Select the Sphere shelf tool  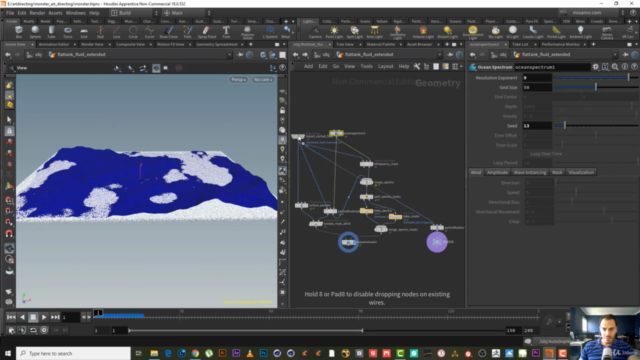coord(35,32)
